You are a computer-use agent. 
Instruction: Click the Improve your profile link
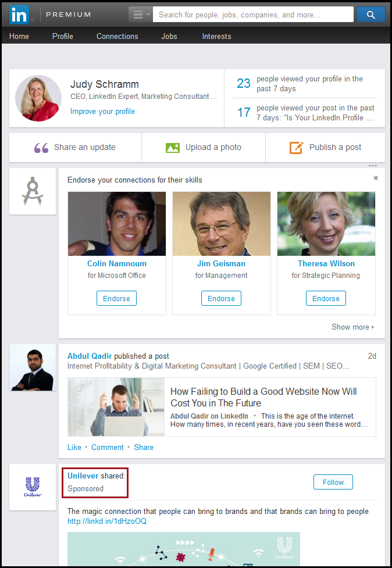(102, 111)
